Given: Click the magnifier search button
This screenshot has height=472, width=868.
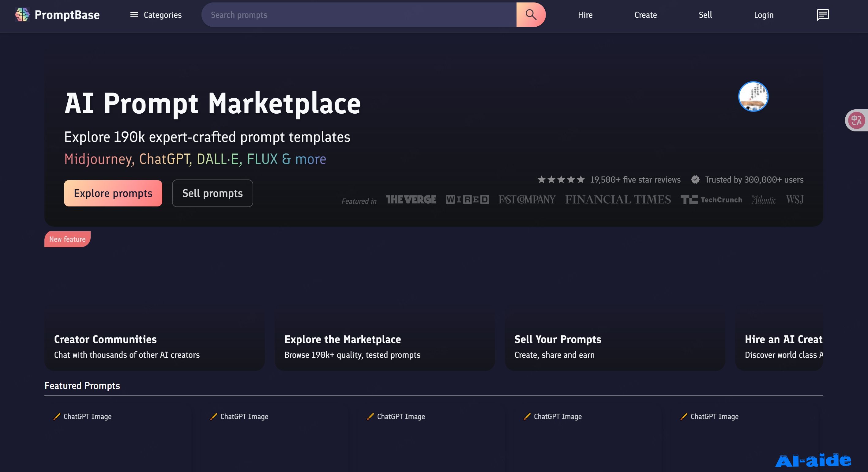Looking at the screenshot, I should click(x=531, y=15).
